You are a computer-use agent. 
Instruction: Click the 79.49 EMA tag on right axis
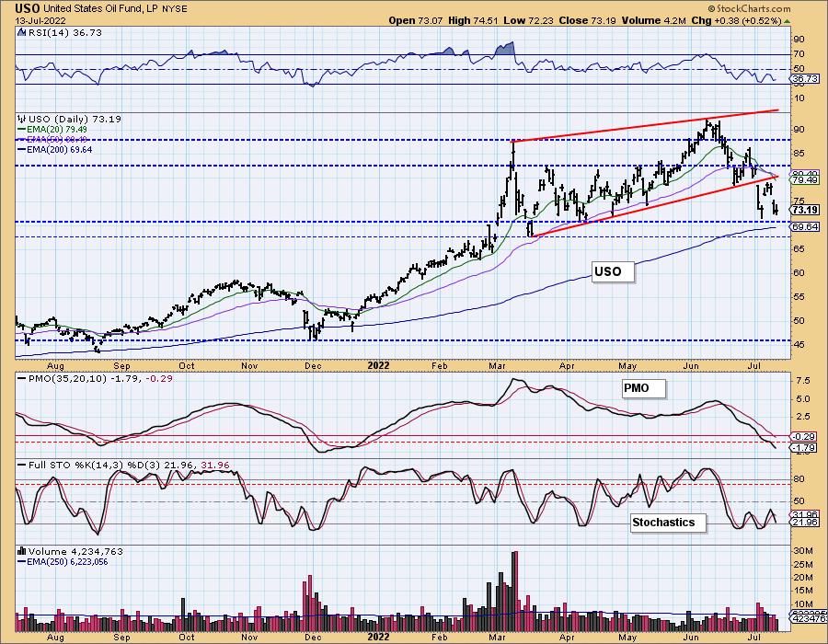point(805,180)
